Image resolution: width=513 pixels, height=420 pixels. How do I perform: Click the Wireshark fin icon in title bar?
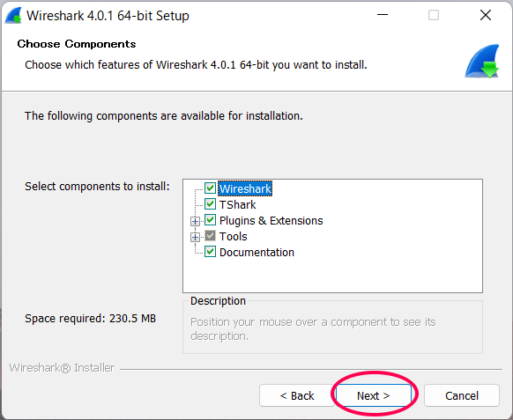13,16
